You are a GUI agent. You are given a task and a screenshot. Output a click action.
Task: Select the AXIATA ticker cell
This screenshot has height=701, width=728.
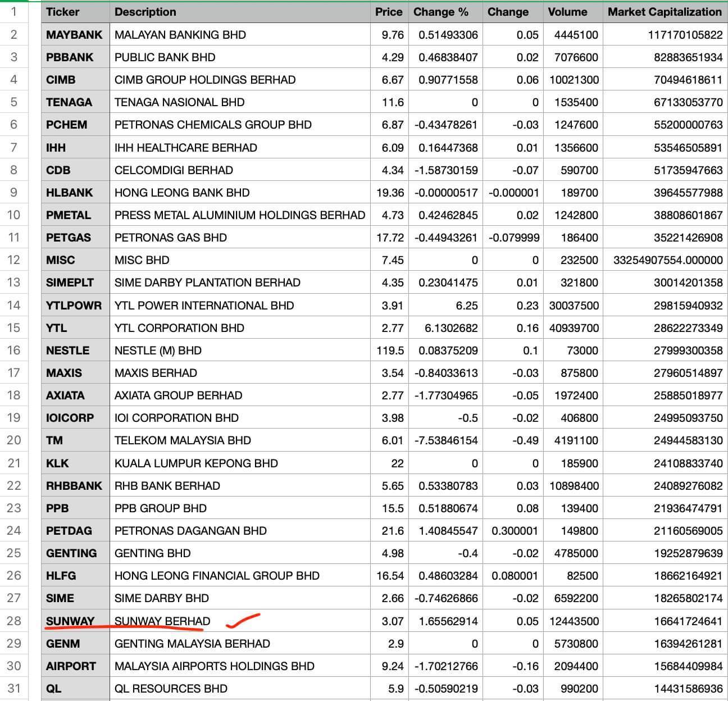click(75, 395)
